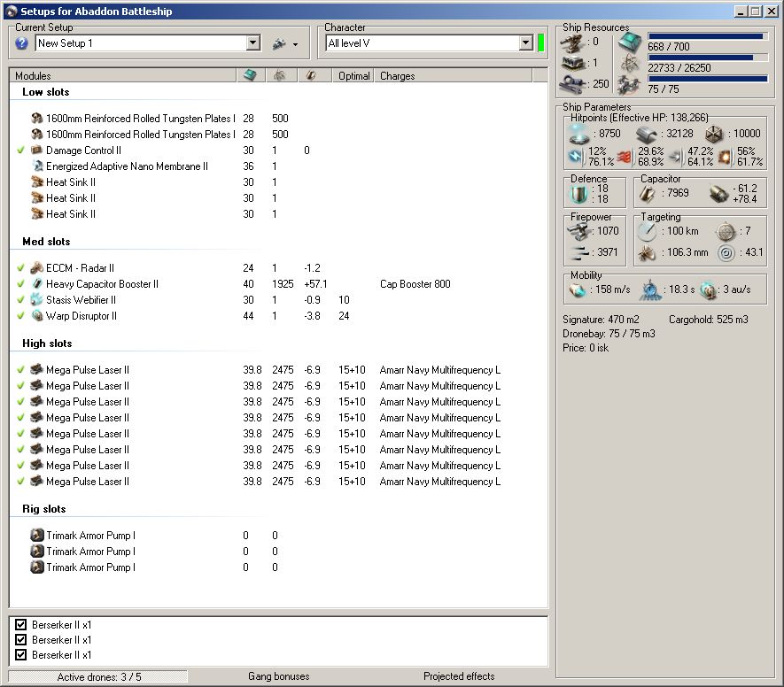Switch to the Gang bonuses tab

278,676
